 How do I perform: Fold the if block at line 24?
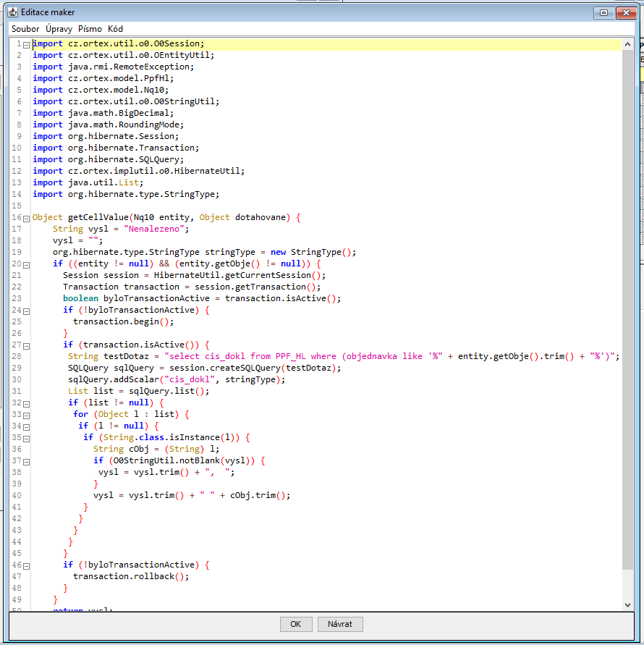tap(26, 311)
